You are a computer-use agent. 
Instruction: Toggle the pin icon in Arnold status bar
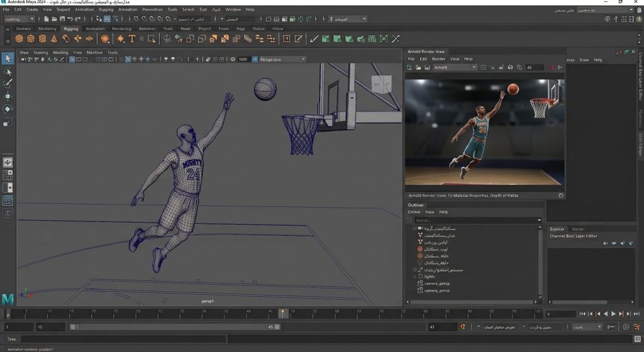560,196
